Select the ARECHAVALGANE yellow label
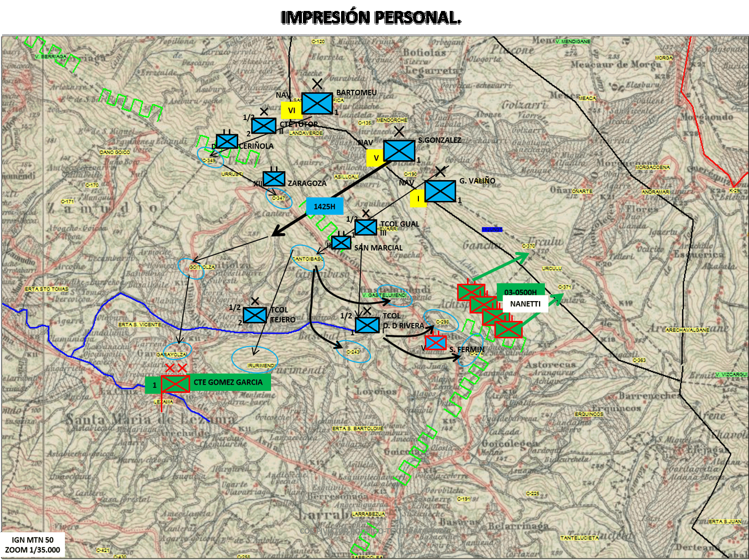The width and height of the screenshot is (749, 560). click(x=687, y=330)
